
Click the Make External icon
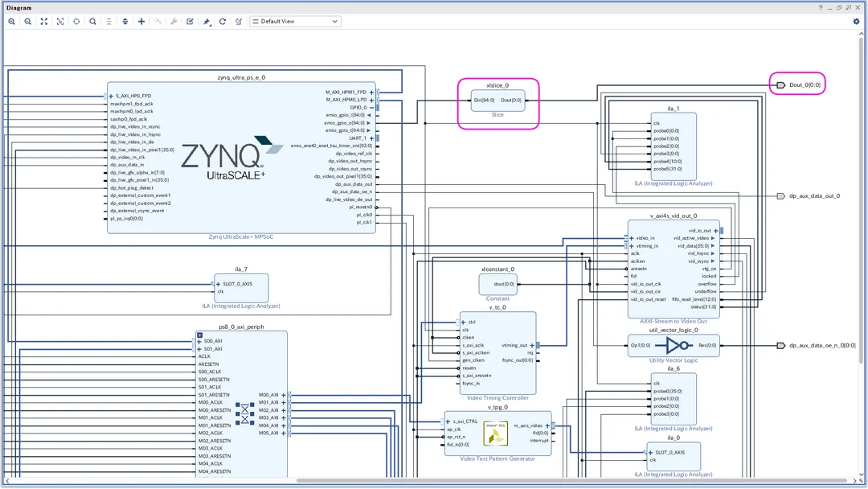158,22
